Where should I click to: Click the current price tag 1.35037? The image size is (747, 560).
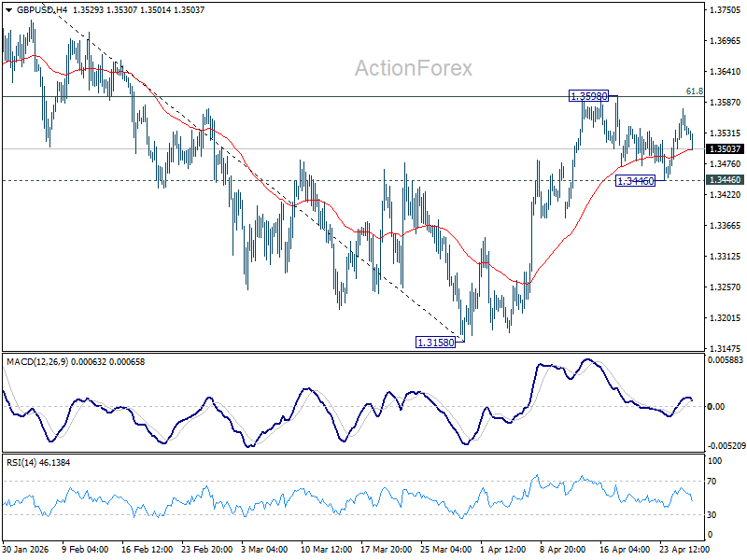pos(725,149)
